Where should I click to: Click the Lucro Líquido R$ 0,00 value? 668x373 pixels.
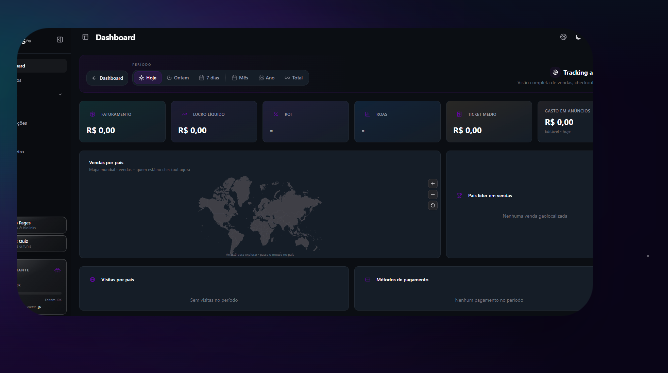point(193,130)
